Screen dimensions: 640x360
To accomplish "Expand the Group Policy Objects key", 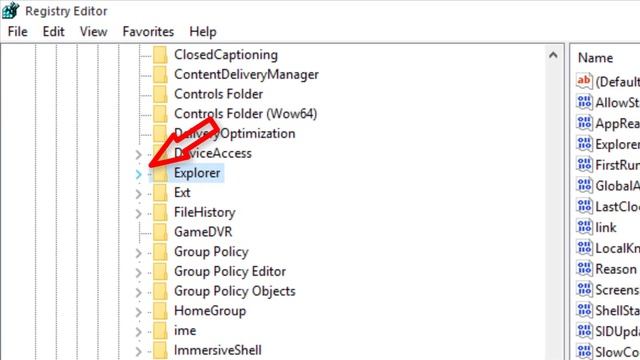I will click(x=138, y=292).
